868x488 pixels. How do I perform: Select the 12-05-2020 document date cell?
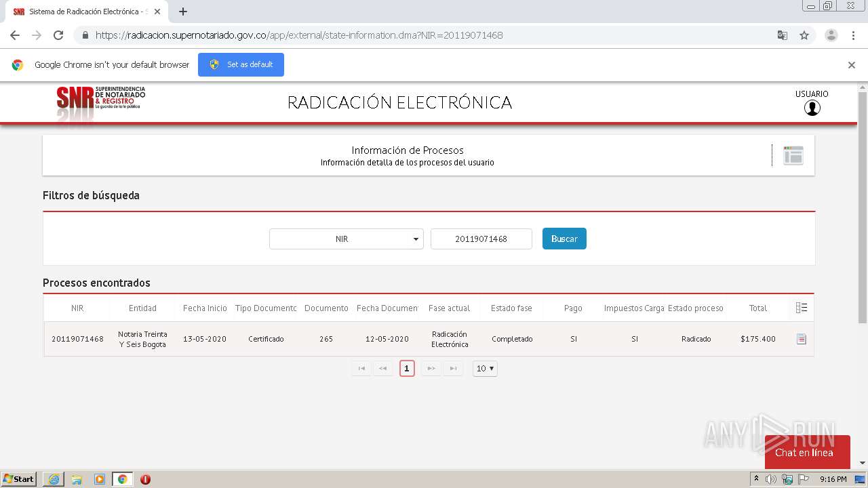(x=387, y=339)
